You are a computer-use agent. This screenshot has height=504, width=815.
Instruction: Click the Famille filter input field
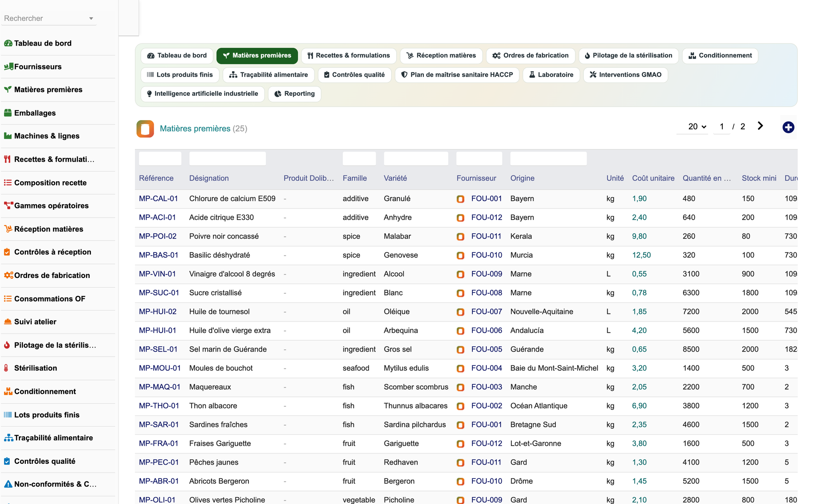(359, 159)
